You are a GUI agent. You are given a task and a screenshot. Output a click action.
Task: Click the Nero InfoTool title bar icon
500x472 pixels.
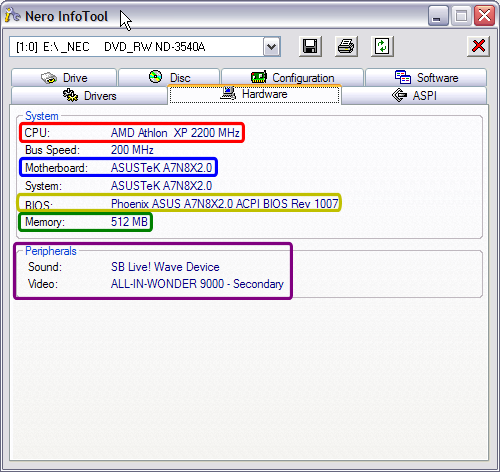(12, 15)
